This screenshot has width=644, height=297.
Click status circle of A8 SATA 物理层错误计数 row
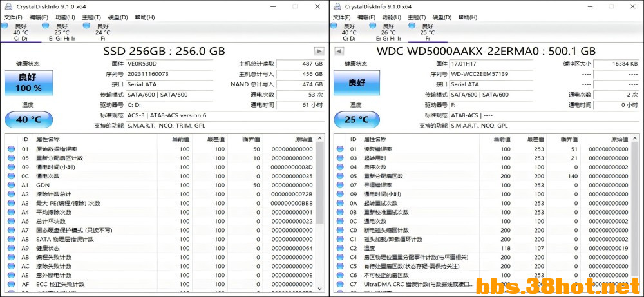click(x=11, y=239)
